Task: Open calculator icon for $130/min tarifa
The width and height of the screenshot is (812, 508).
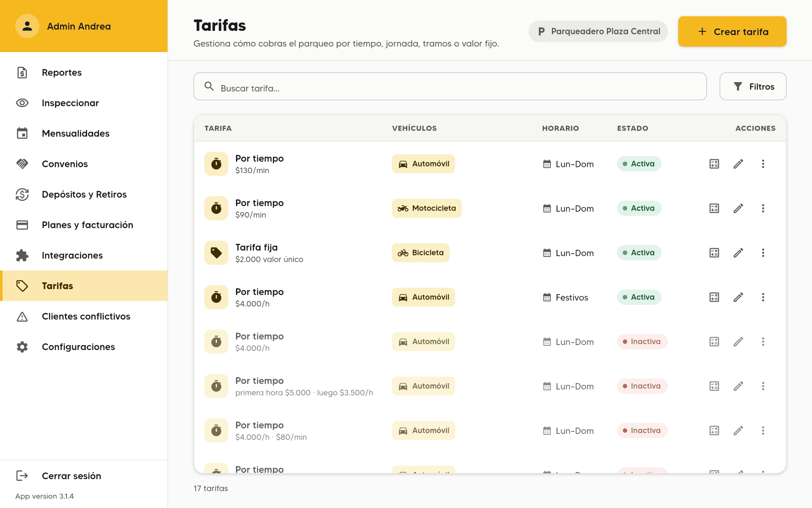Action: (x=714, y=164)
